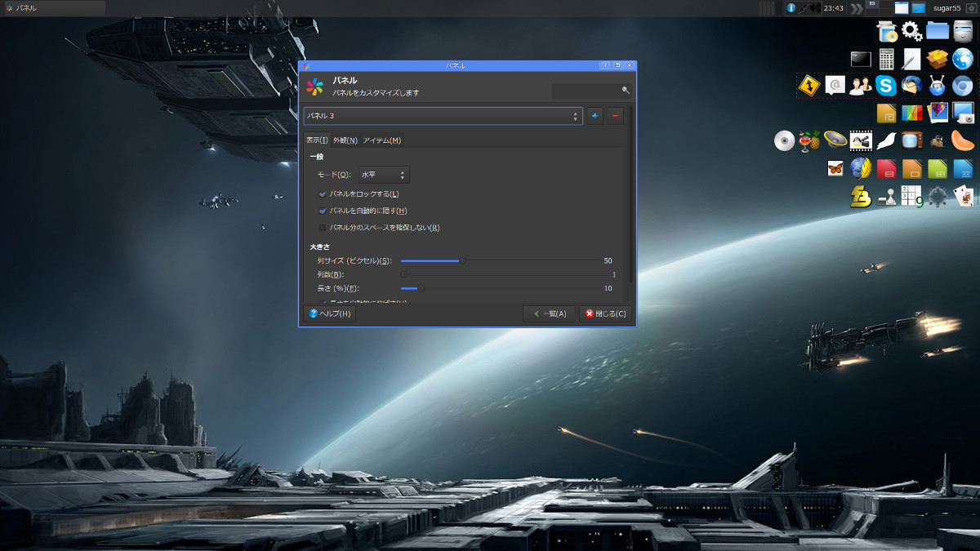
Task: Open the Mines game icon
Action: (x=938, y=196)
